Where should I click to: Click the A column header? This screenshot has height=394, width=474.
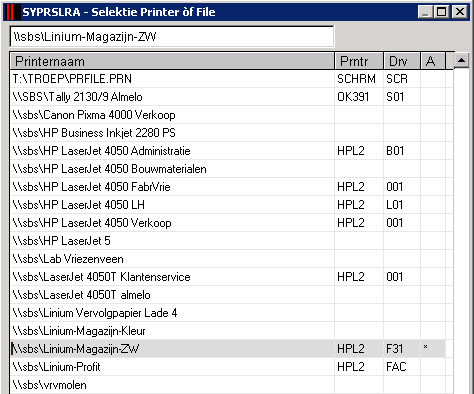(x=433, y=61)
